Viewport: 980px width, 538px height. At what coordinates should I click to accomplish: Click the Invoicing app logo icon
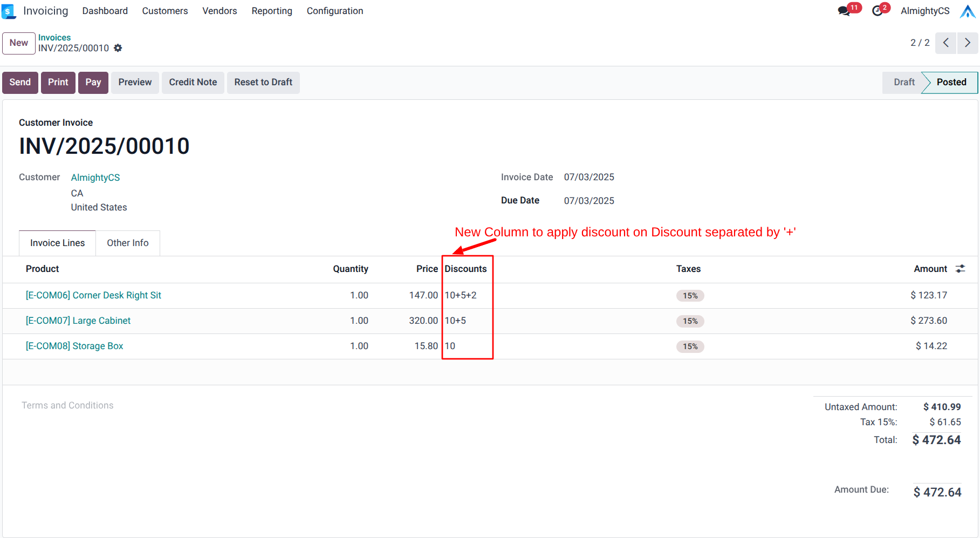pyautogui.click(x=9, y=11)
